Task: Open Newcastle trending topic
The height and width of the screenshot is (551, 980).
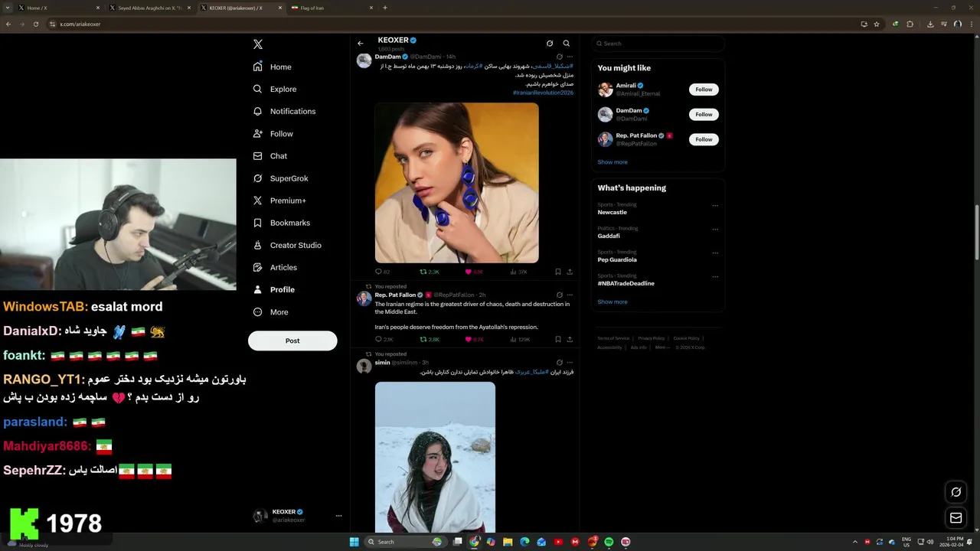Action: [x=612, y=212]
